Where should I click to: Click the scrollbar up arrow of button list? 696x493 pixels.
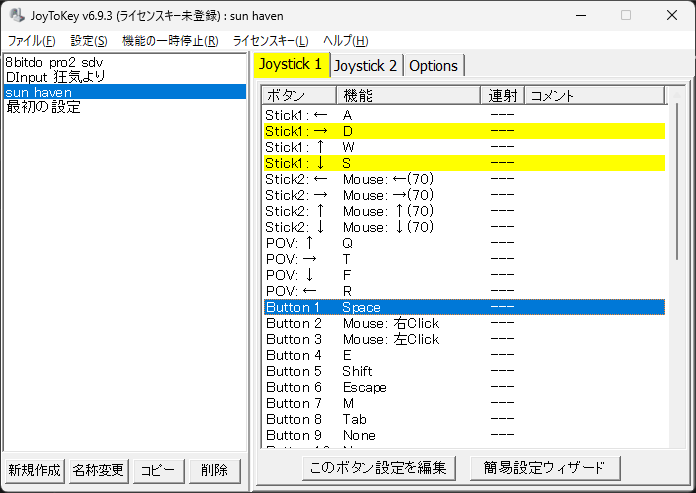[x=677, y=95]
